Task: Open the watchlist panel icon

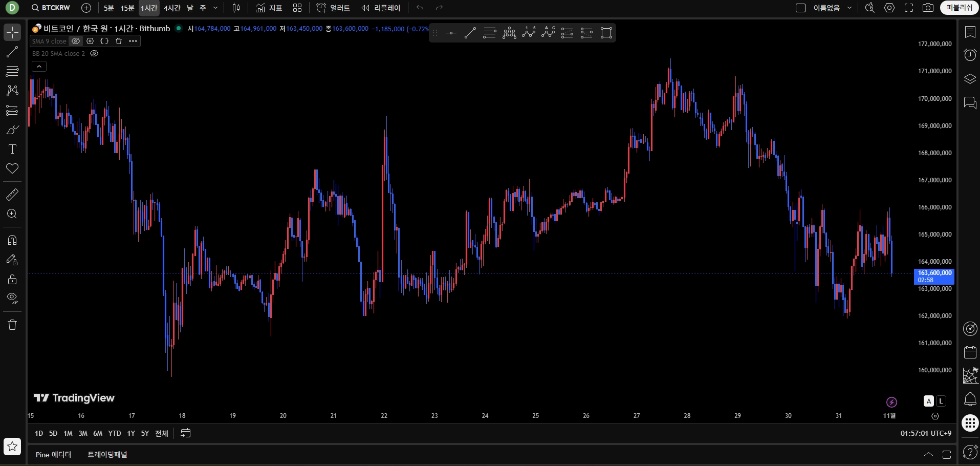Action: pyautogui.click(x=970, y=32)
